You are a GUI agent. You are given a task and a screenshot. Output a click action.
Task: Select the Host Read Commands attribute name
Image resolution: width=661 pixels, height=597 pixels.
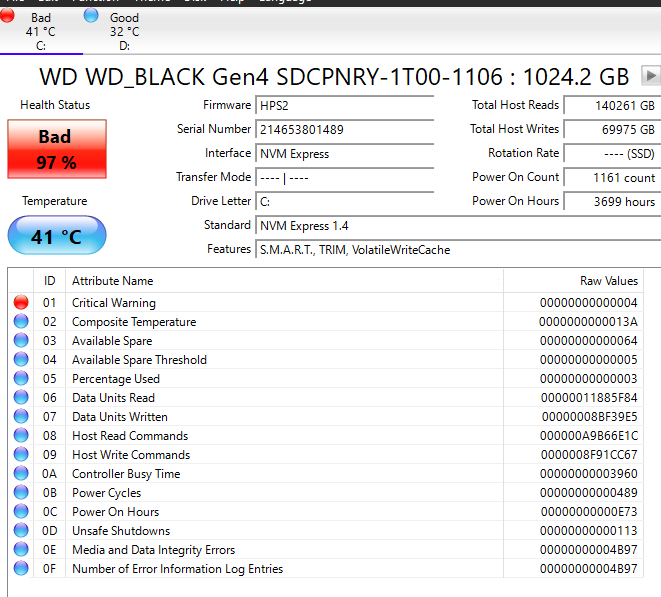click(x=130, y=436)
